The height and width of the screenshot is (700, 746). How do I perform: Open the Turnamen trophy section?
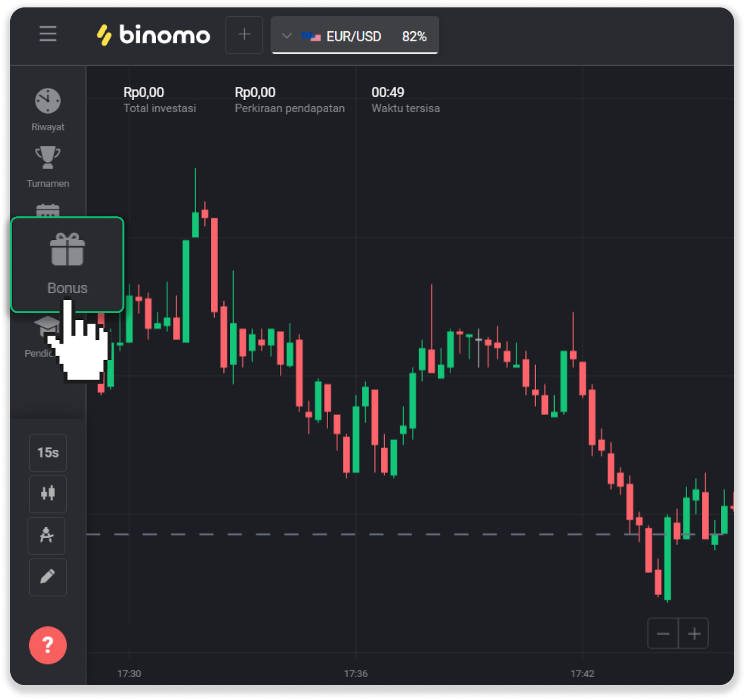click(x=48, y=166)
